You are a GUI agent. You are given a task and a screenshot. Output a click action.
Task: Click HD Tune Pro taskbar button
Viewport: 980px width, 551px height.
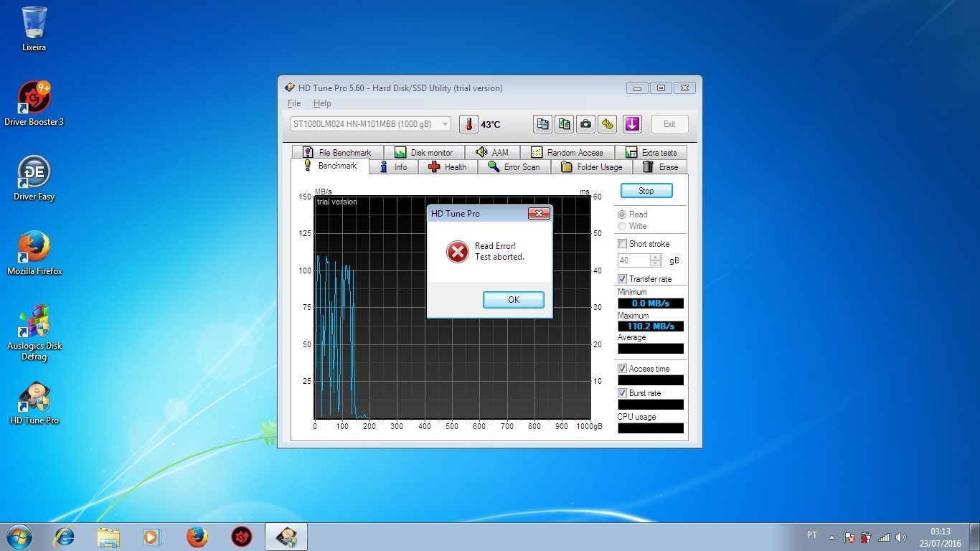[286, 537]
